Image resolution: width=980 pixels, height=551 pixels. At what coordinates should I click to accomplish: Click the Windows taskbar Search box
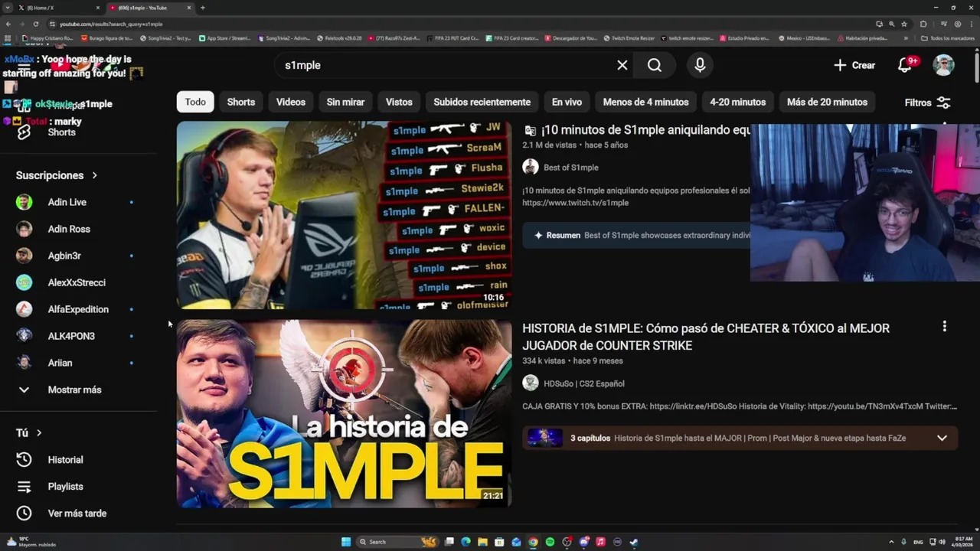[397, 542]
